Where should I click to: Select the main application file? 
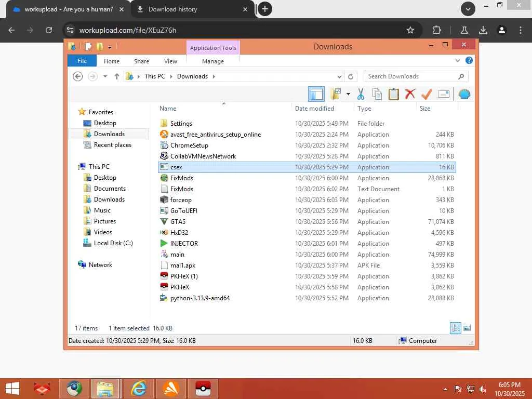[x=307, y=255]
